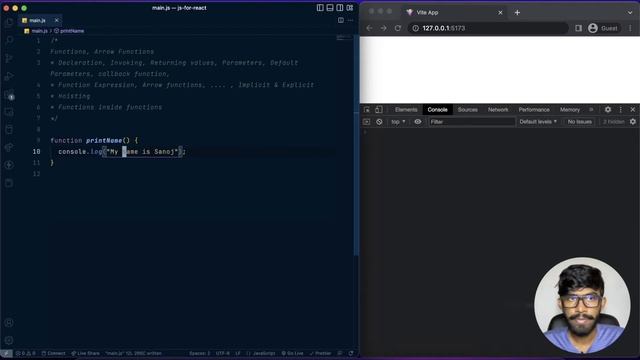Close the main.js editor tab
This screenshot has height=360, width=640.
tap(56, 20)
